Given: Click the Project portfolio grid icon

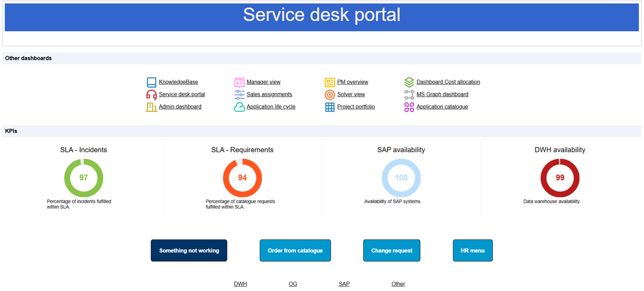Looking at the screenshot, I should tap(330, 107).
